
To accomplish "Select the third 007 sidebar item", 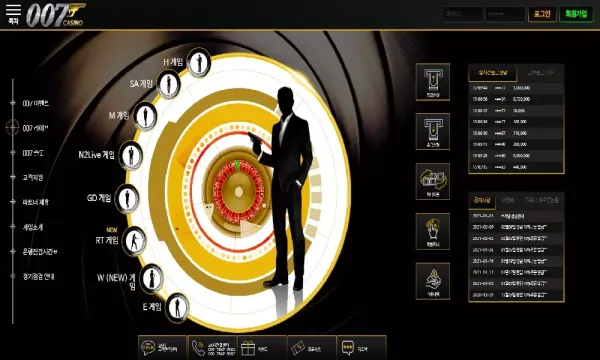I will point(33,153).
